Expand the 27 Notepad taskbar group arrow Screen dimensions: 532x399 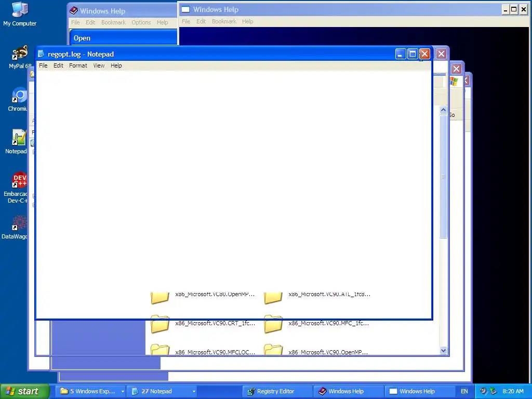tap(194, 392)
